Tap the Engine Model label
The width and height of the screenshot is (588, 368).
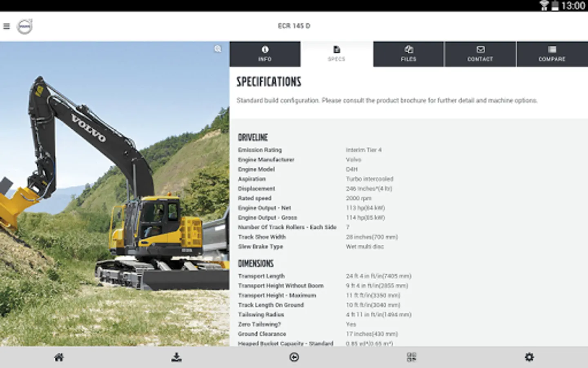[256, 169]
